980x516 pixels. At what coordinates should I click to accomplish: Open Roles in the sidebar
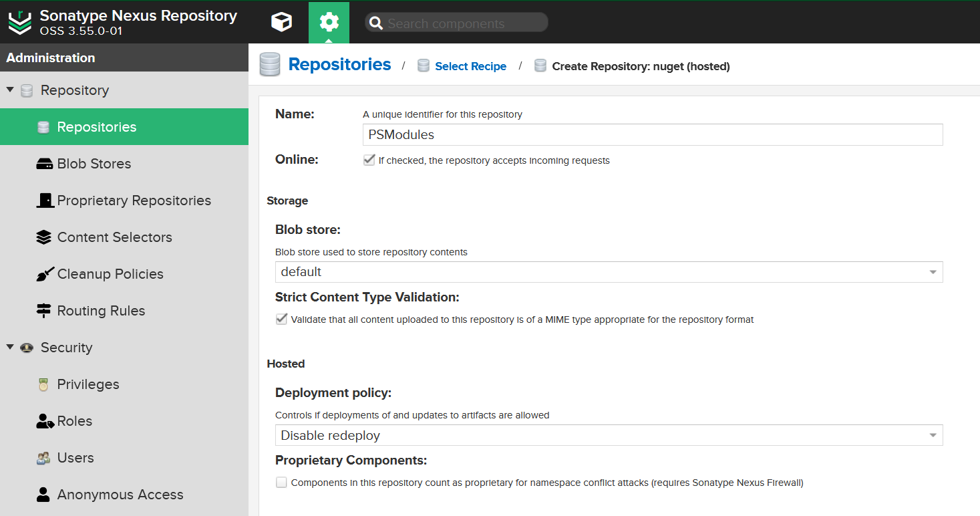pos(124,421)
